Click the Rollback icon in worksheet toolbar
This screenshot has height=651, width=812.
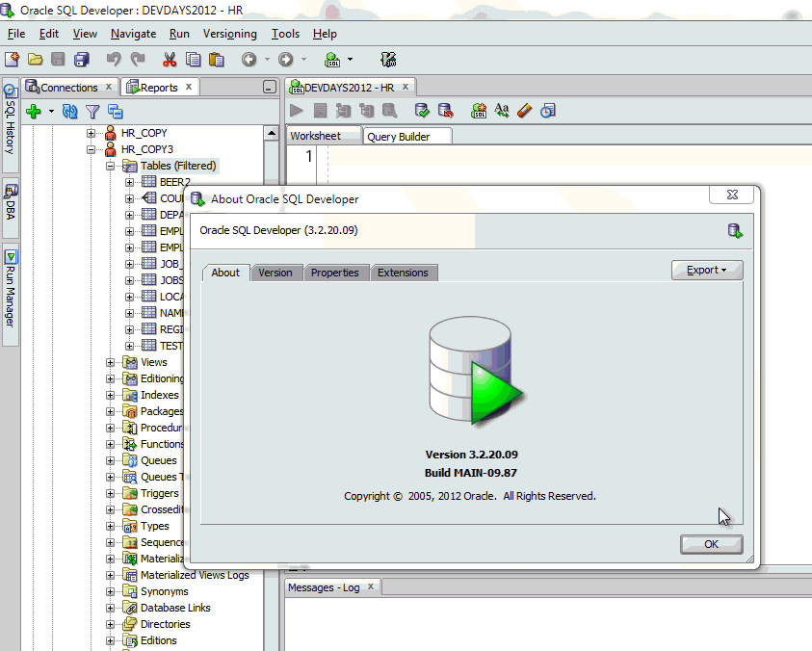click(445, 112)
